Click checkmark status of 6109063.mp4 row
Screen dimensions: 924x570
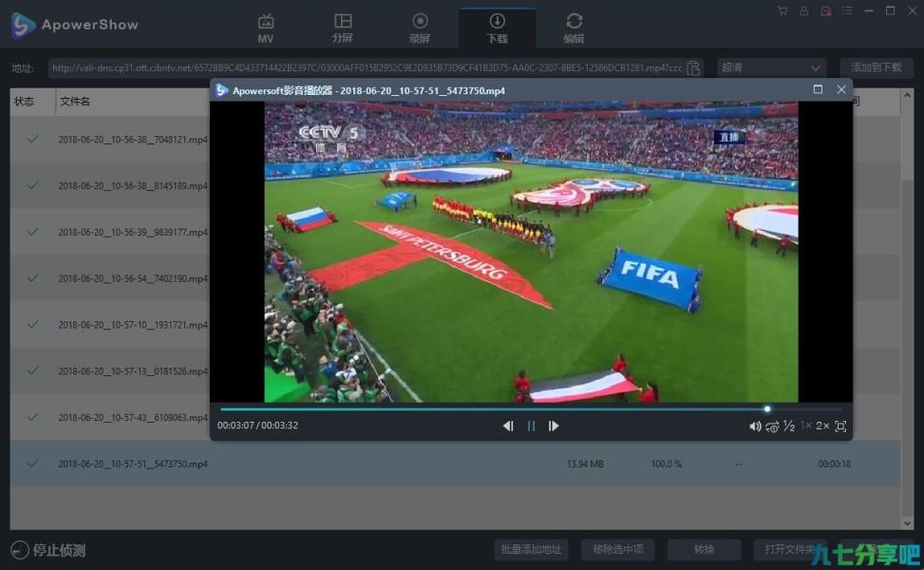click(32, 417)
